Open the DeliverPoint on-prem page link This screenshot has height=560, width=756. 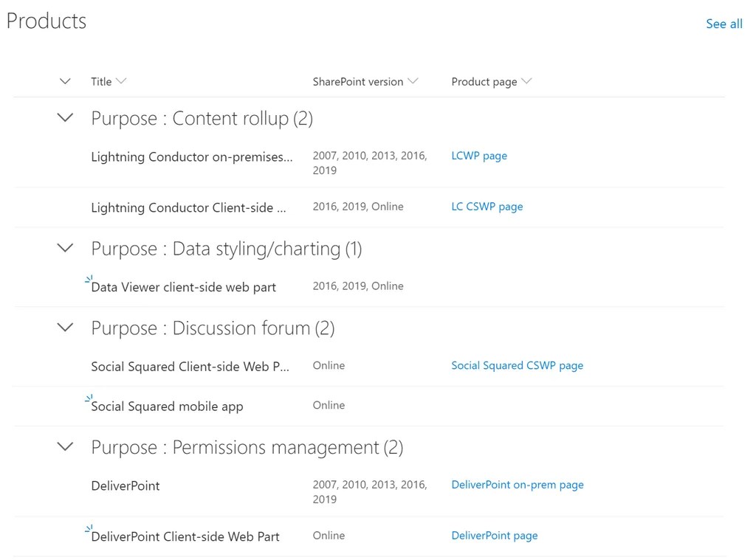click(517, 485)
